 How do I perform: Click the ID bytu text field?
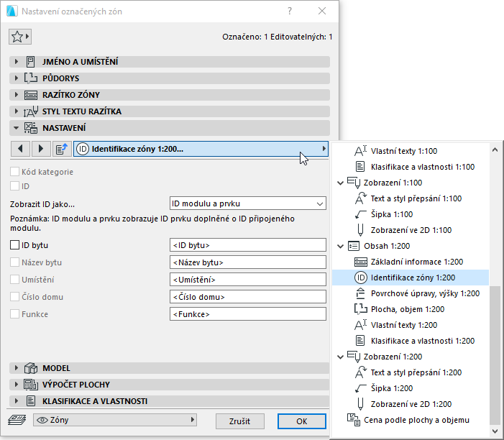pos(247,245)
